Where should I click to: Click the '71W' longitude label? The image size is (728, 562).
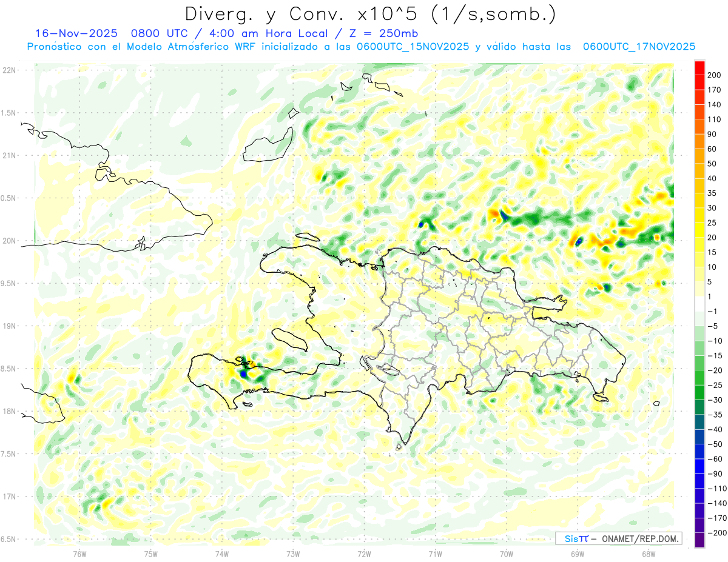pyautogui.click(x=435, y=554)
